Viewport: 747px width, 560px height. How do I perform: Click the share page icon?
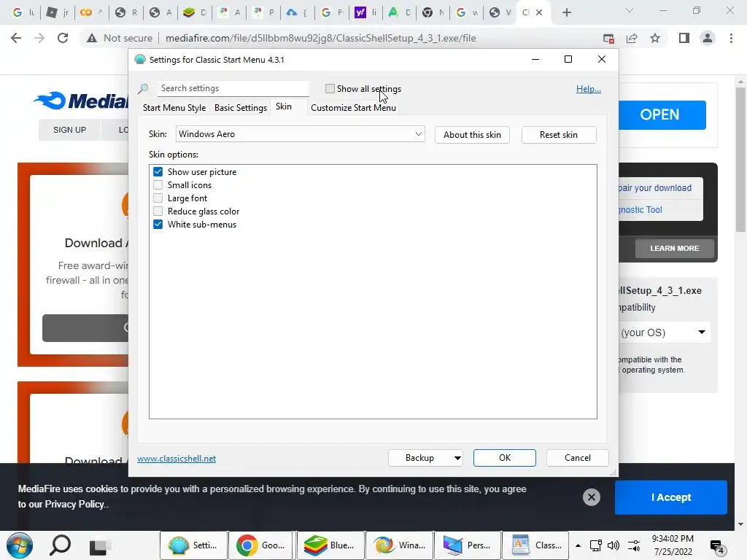click(x=632, y=38)
